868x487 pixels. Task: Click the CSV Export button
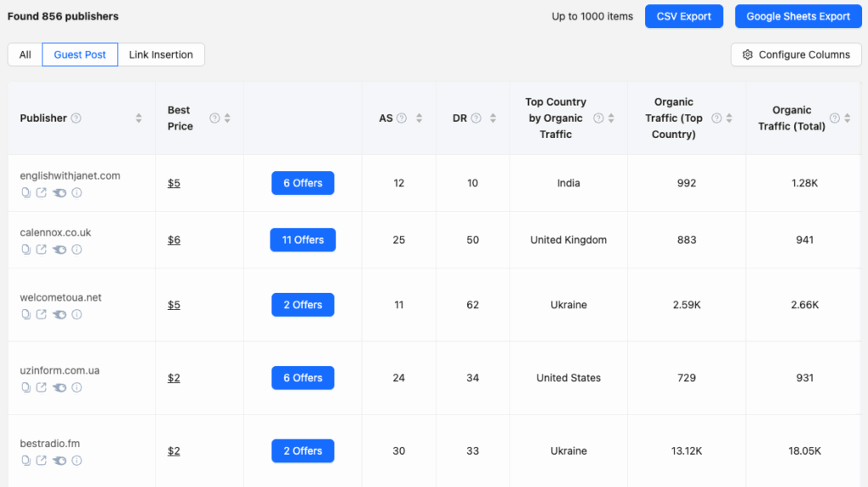[x=683, y=16]
